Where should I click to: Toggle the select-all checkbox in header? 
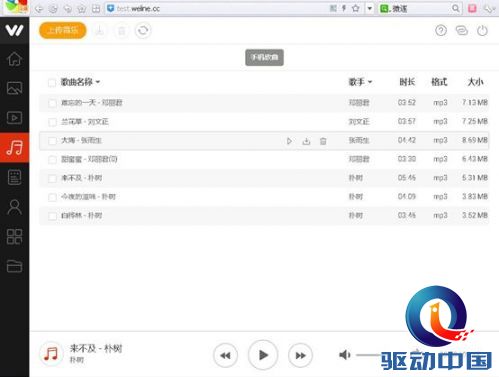[x=52, y=82]
